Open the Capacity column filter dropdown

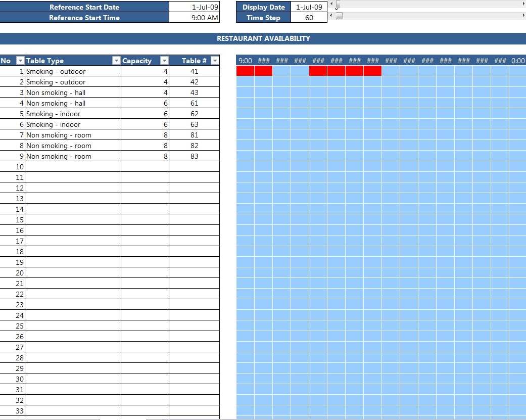pos(164,61)
